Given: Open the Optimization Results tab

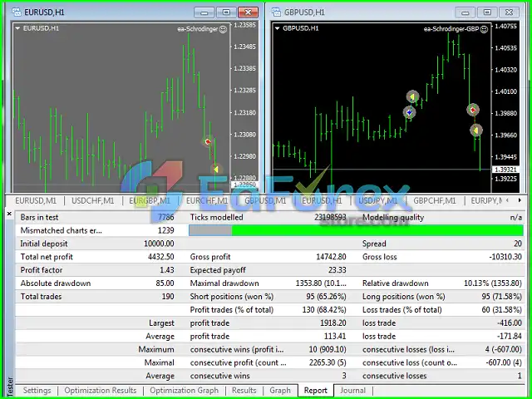Looking at the screenshot, I should point(101,391).
